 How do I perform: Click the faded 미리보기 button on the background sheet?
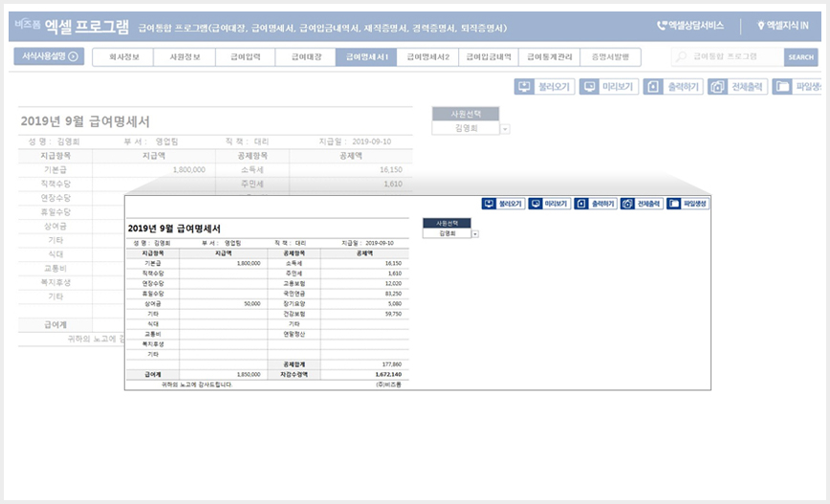click(609, 87)
